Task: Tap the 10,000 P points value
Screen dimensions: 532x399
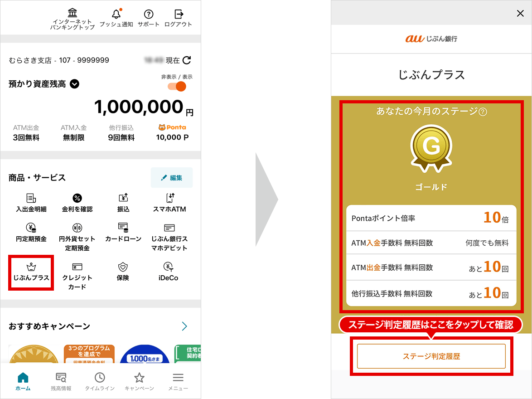Action: (172, 137)
